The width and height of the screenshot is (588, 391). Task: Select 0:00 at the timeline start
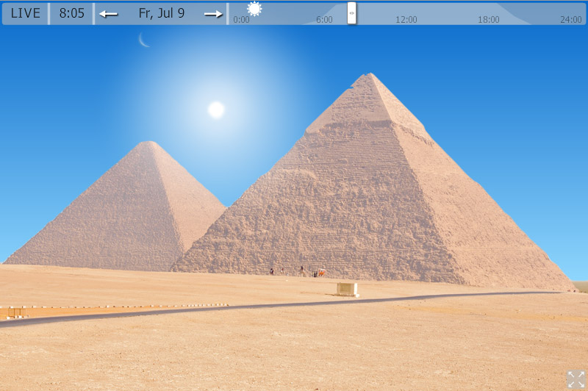(241, 20)
